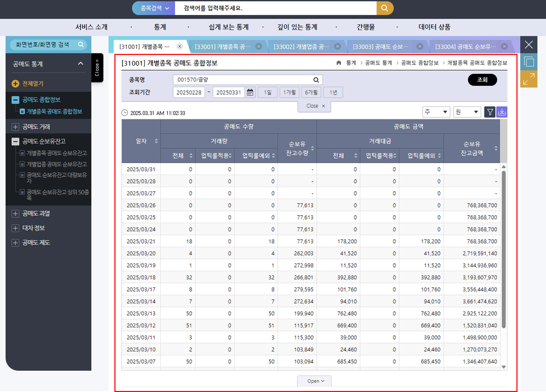This screenshot has height=392, width=546.
Task: Open the 서비스 소개 menu
Action: 91,27
